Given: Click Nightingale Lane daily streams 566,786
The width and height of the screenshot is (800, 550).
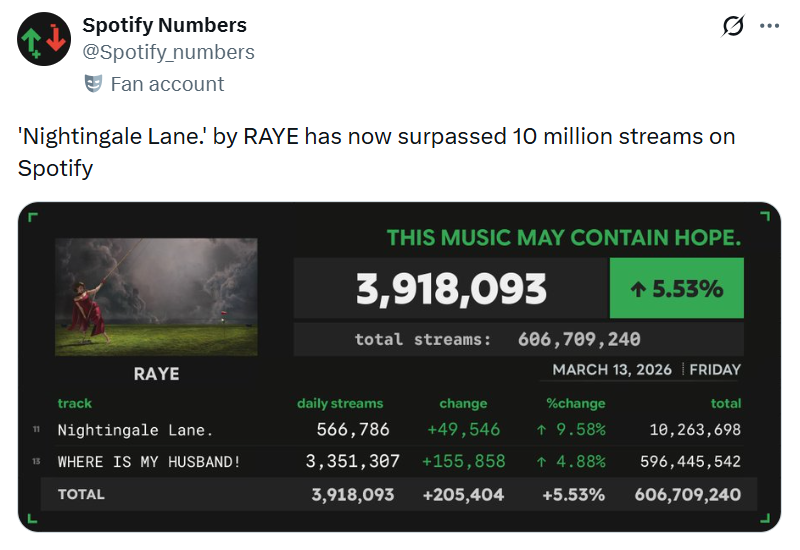Looking at the screenshot, I should (x=353, y=430).
